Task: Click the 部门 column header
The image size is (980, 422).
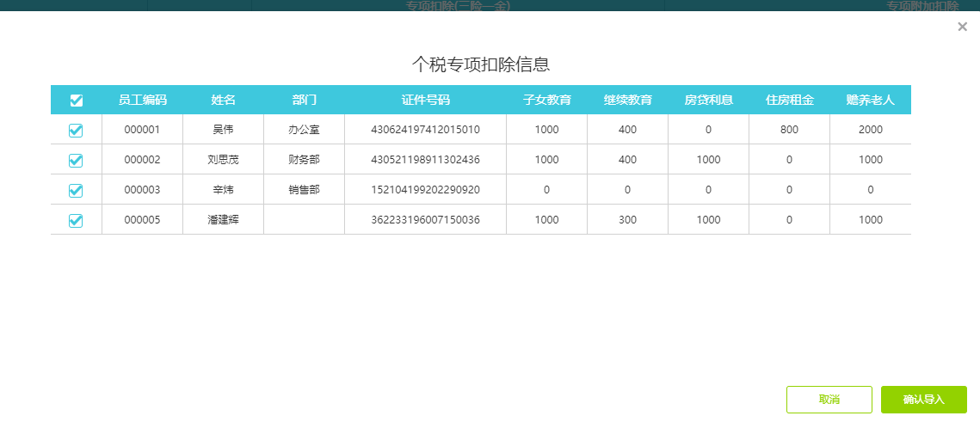Action: coord(305,100)
